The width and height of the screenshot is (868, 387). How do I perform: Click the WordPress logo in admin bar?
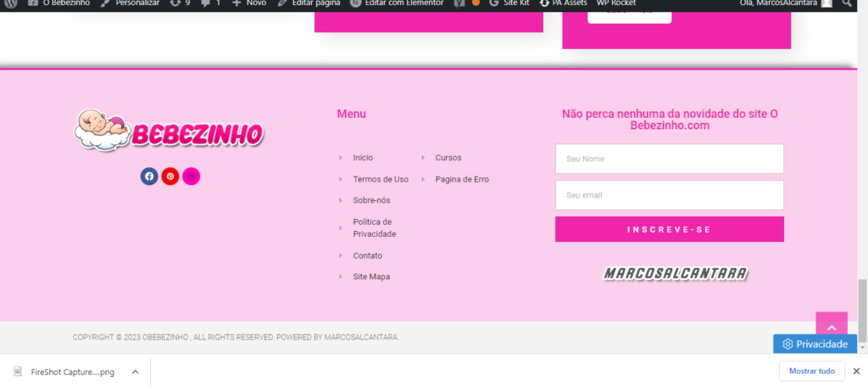click(10, 3)
